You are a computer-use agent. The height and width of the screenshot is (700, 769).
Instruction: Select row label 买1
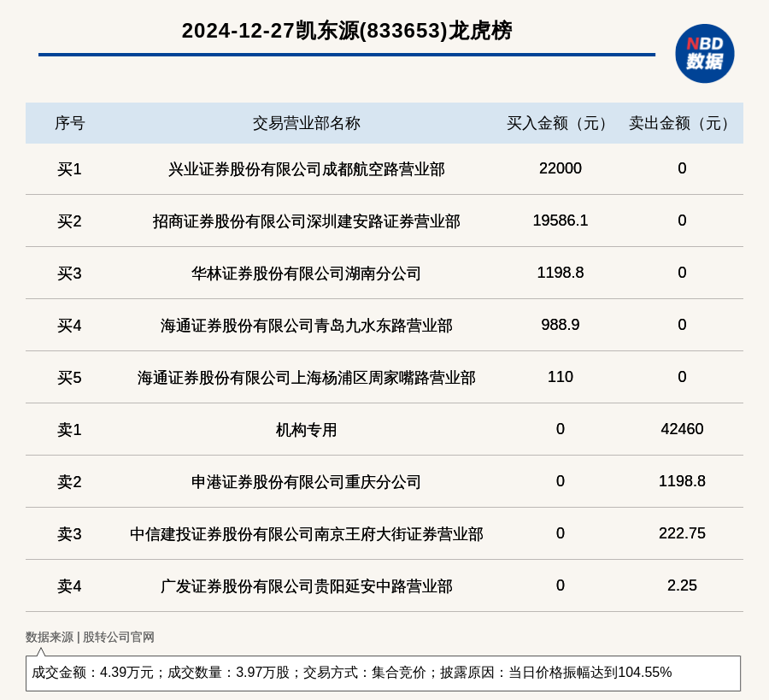click(69, 169)
